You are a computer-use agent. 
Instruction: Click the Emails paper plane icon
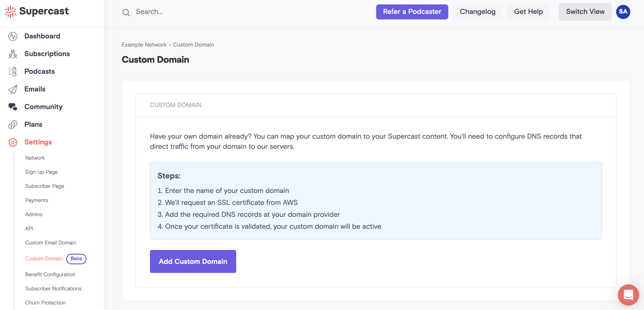pos(13,89)
